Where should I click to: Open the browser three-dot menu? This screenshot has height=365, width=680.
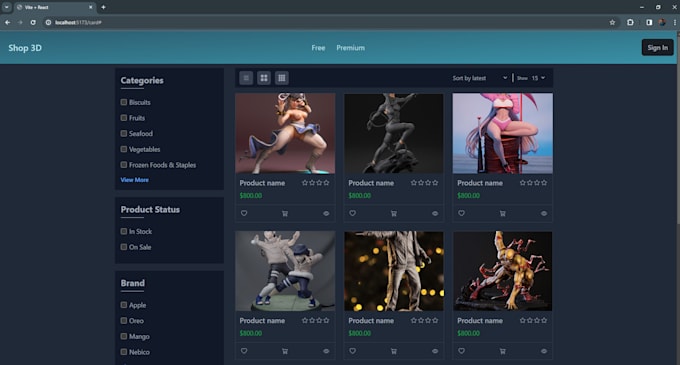click(675, 22)
